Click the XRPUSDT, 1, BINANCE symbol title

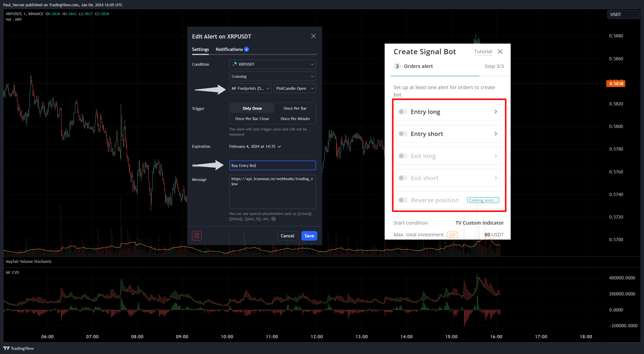pyautogui.click(x=25, y=14)
